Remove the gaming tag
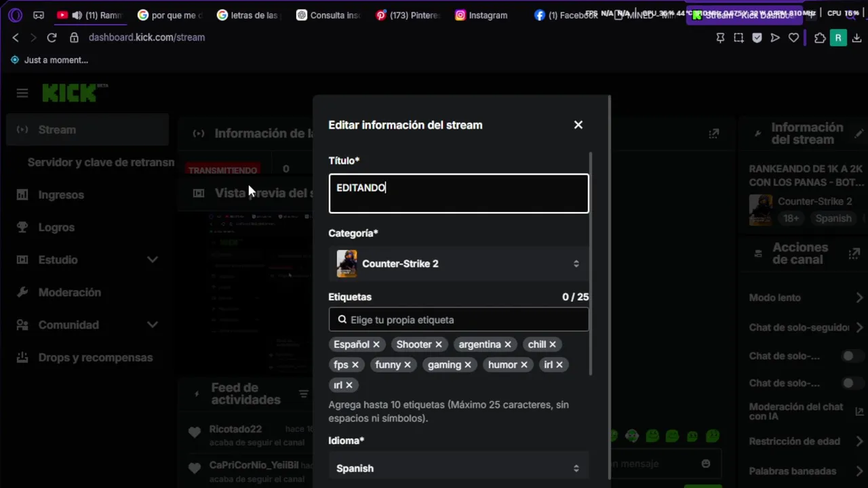This screenshot has width=868, height=488. [467, 365]
